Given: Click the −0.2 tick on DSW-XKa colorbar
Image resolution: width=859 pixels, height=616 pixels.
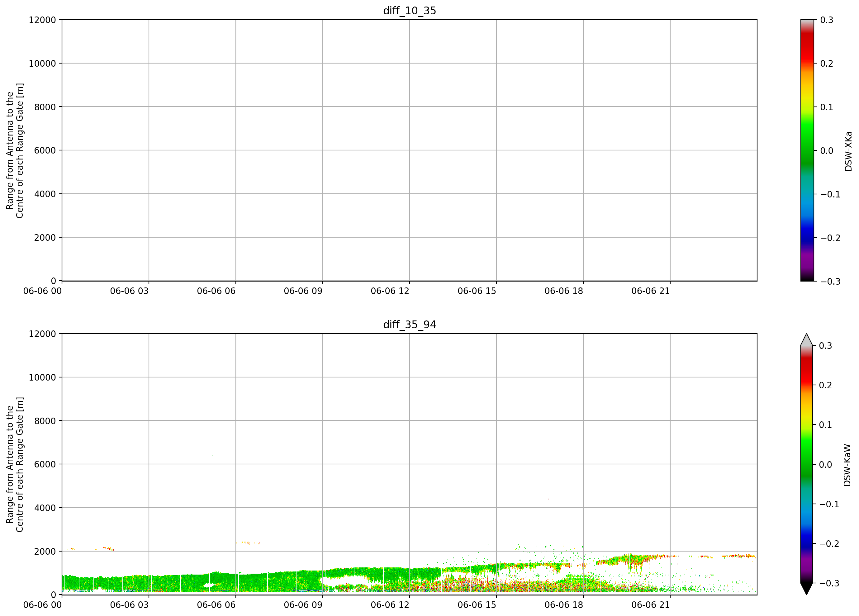Looking at the screenshot, I should [830, 237].
